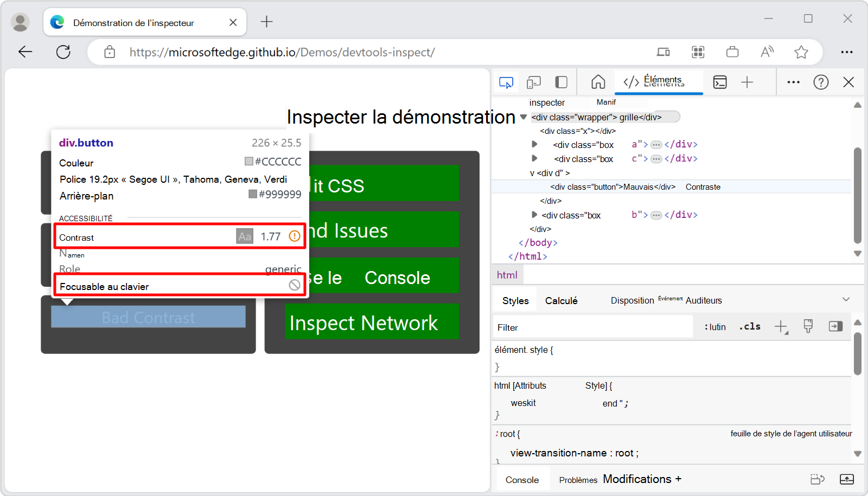The image size is (868, 496).
Task: Open DevTools help icon
Action: click(x=821, y=82)
